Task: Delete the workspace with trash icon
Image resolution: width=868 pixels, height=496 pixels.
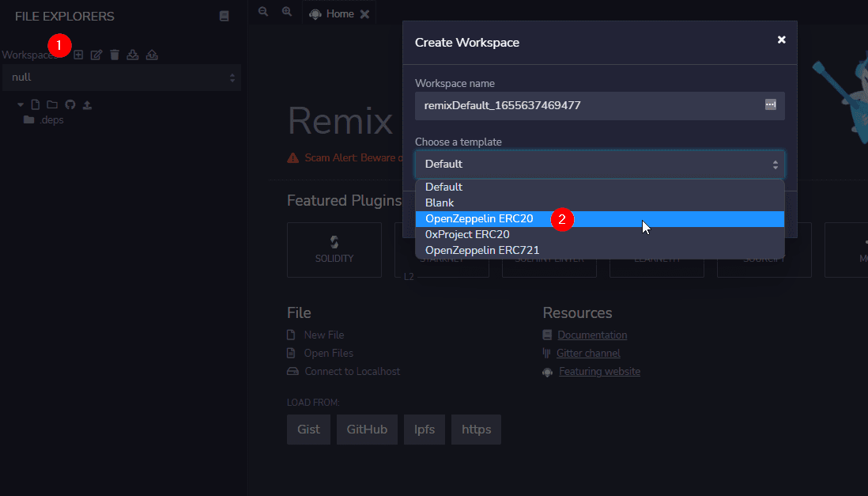Action: (115, 55)
